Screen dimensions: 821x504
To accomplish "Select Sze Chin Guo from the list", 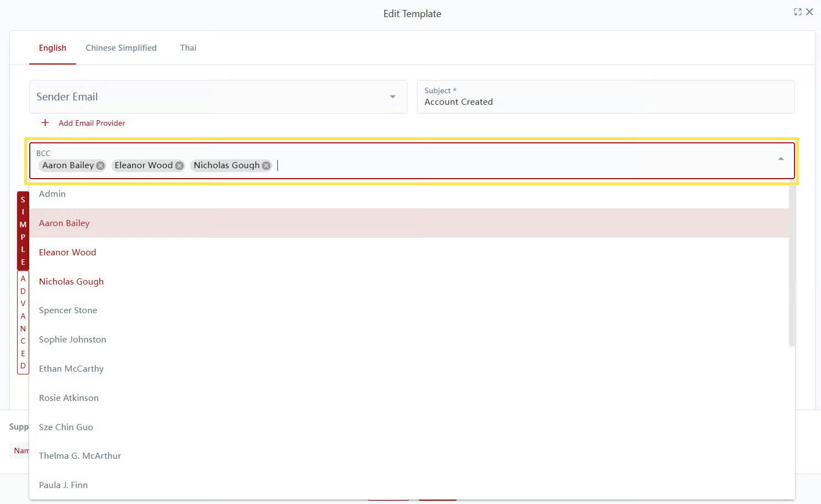I will coord(409,427).
